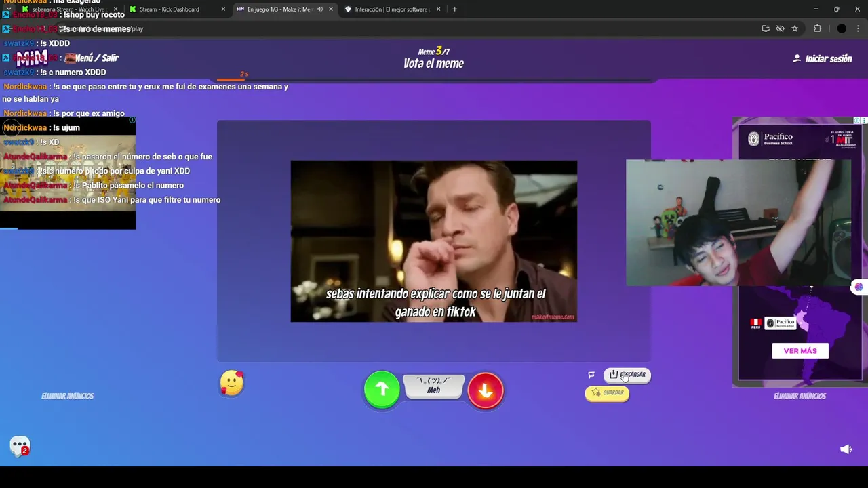Image resolution: width=868 pixels, height=488 pixels.
Task: Click Eliminar anuncios below the right ad
Action: tap(800, 396)
